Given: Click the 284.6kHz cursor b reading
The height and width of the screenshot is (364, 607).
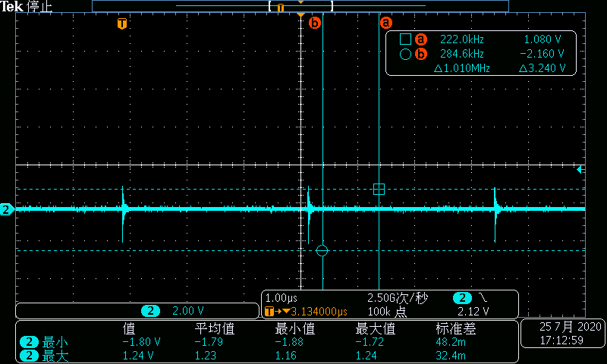Looking at the screenshot, I should click(x=462, y=54).
